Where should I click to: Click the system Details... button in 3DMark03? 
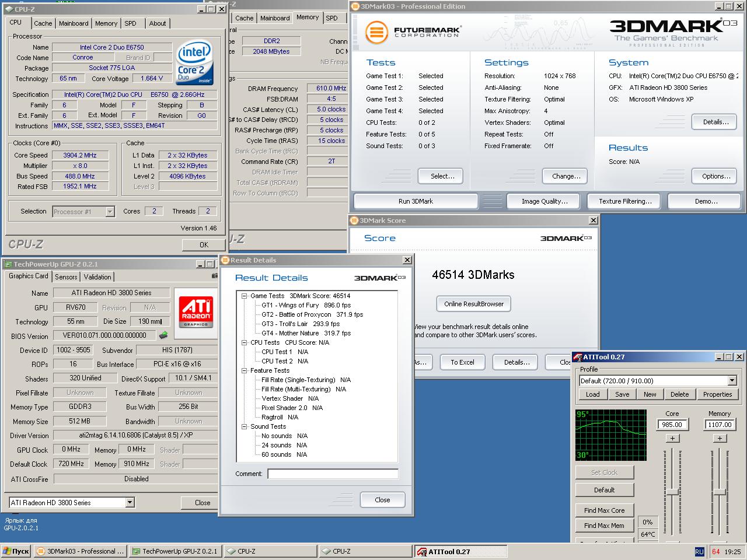[715, 122]
